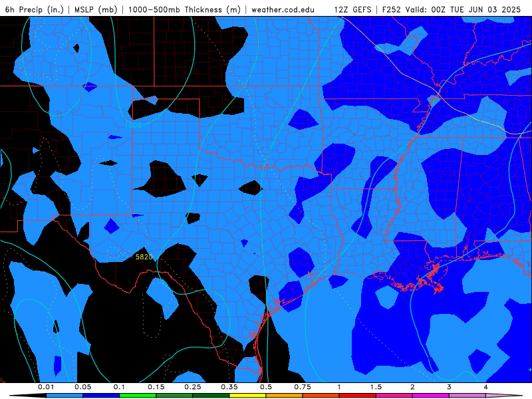The image size is (532, 399).
Task: Click the violet 3–4 legend swatch
Action: tap(467, 396)
